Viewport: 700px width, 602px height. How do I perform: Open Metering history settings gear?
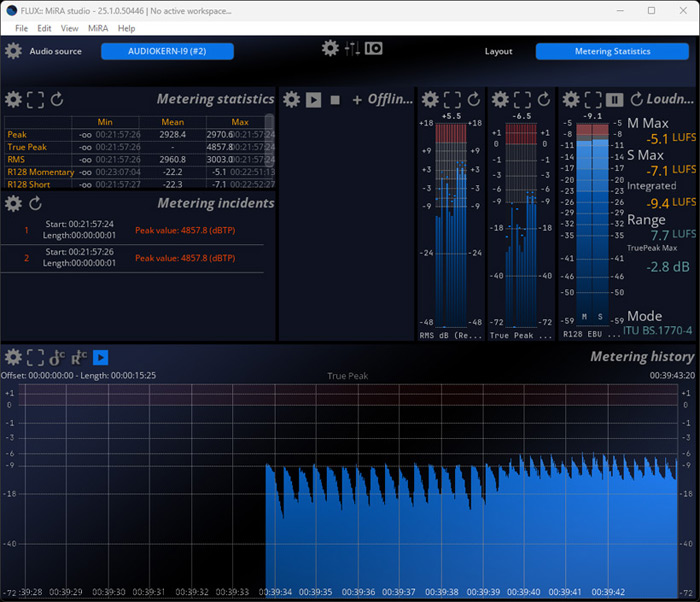coord(13,357)
